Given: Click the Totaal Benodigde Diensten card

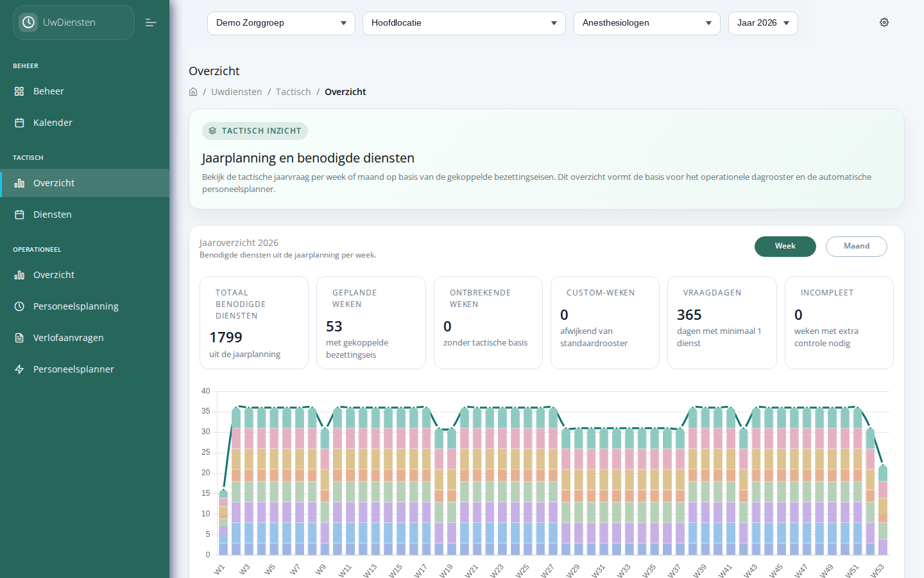Looking at the screenshot, I should [254, 323].
